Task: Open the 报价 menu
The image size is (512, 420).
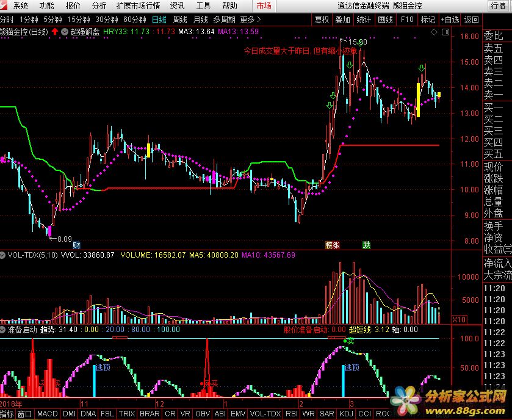Action: pos(73,5)
